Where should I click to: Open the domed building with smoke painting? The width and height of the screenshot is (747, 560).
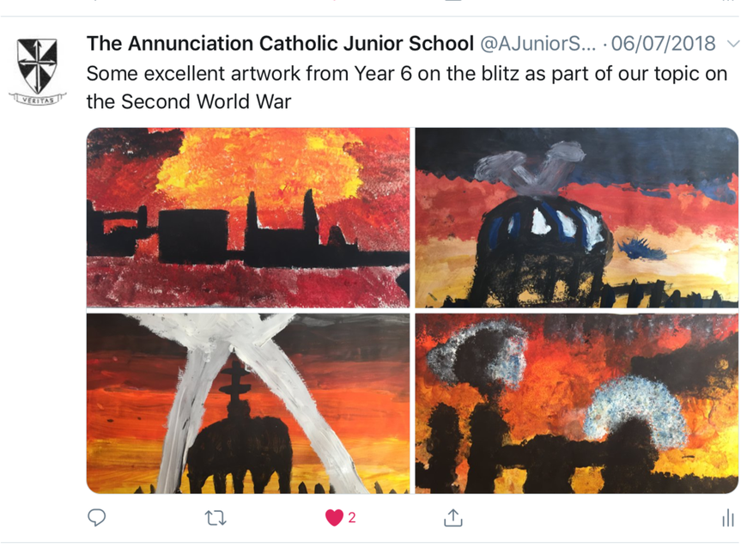pos(576,217)
